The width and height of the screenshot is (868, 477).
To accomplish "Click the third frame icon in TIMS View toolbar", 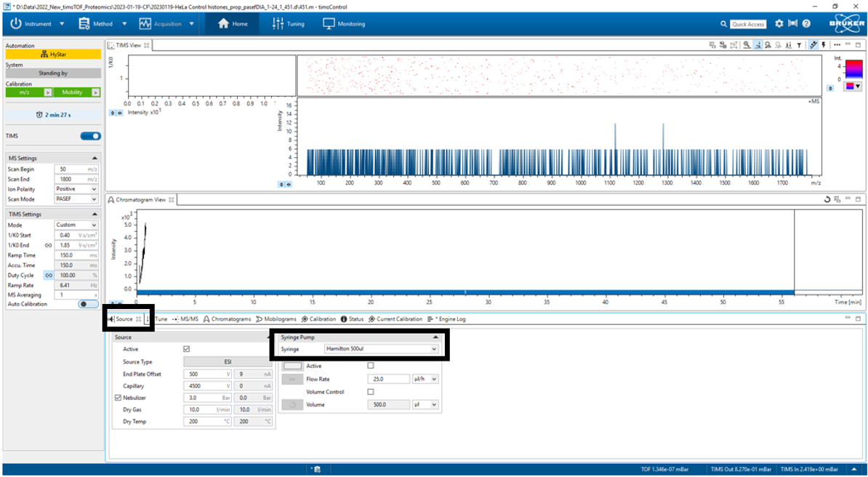I will (x=734, y=45).
